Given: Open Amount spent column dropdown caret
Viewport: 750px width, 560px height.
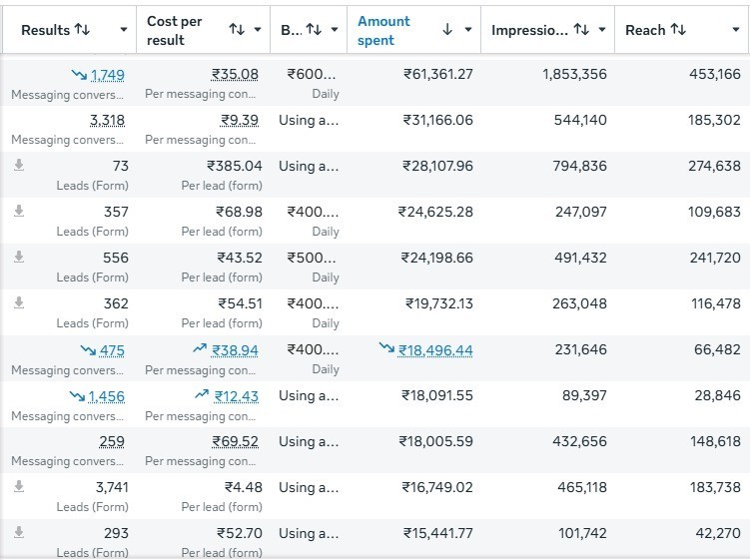Looking at the screenshot, I should click(468, 30).
